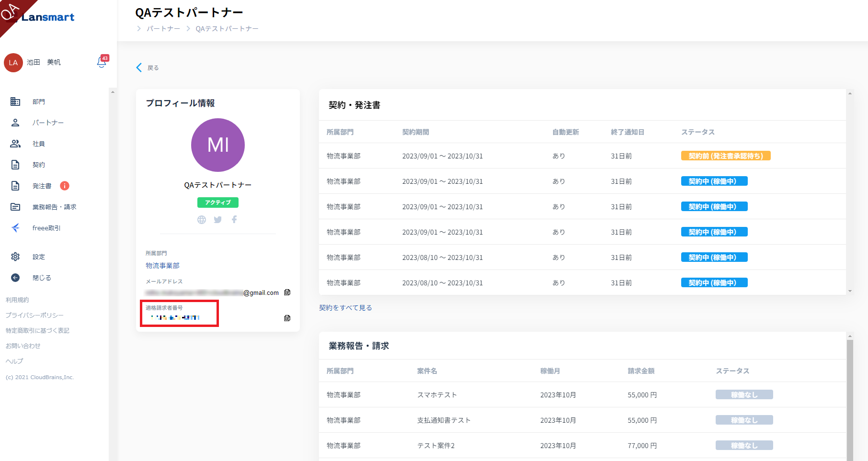Click the 部門 building icon in sidebar

(x=15, y=101)
